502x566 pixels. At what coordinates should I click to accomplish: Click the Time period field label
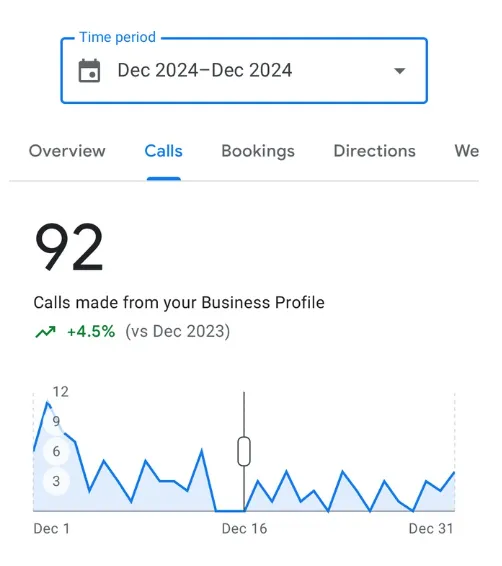coord(118,37)
